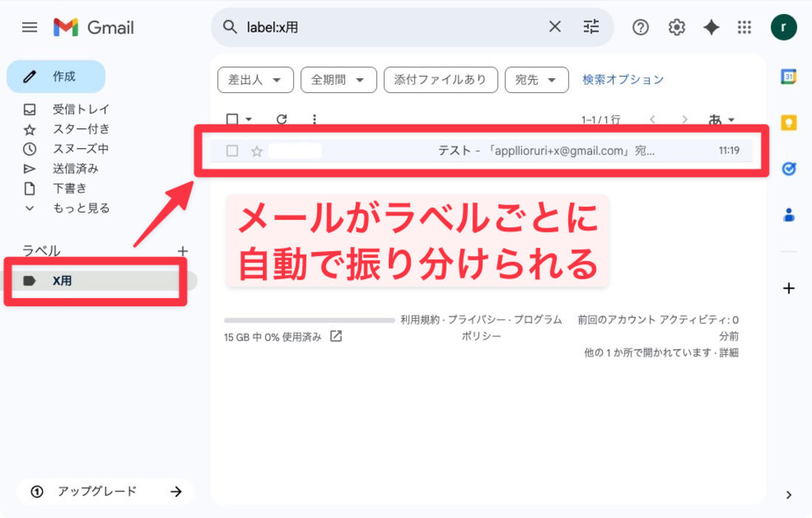Click the 作成 compose button
This screenshot has height=518, width=812.
click(56, 77)
